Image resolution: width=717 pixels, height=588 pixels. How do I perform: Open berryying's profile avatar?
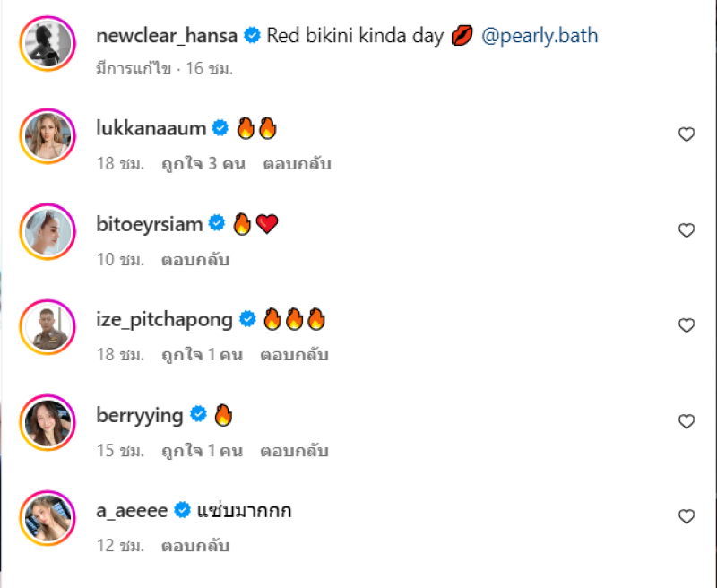pyautogui.click(x=48, y=423)
